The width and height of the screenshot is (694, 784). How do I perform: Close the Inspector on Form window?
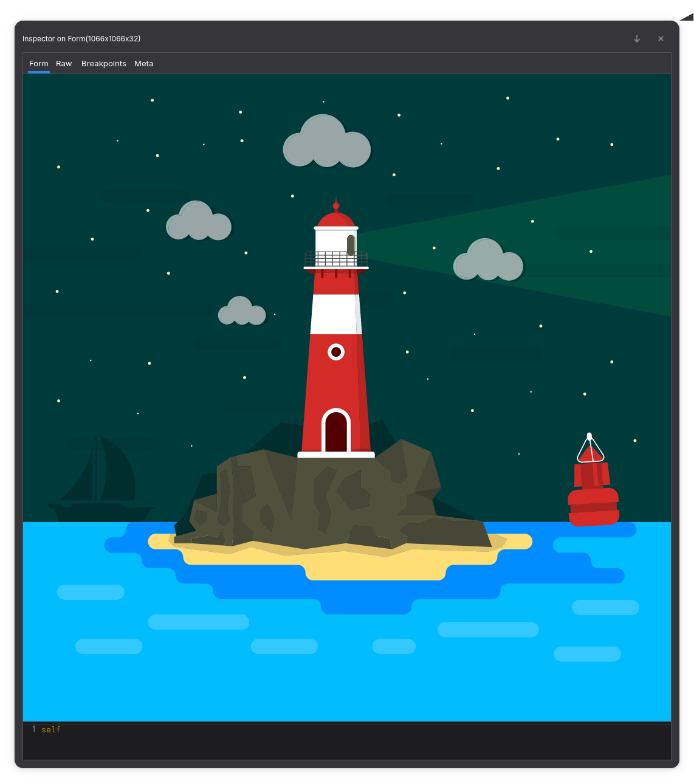(661, 39)
